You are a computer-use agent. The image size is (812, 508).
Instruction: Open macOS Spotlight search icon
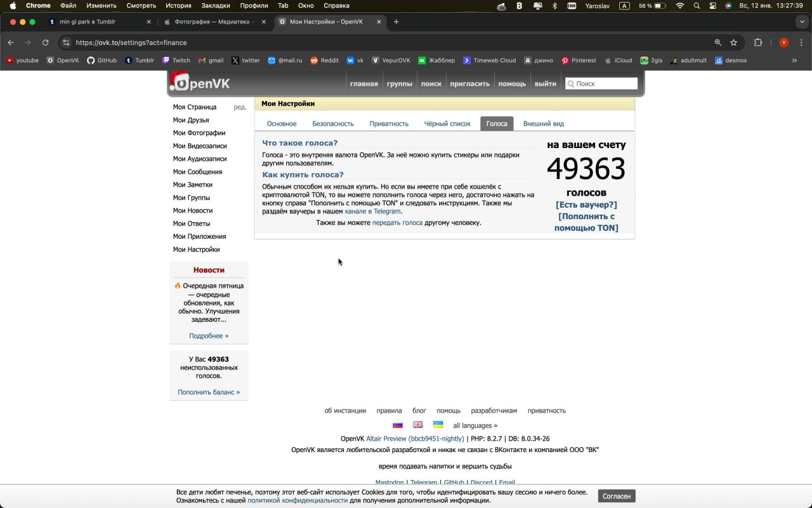(697, 6)
